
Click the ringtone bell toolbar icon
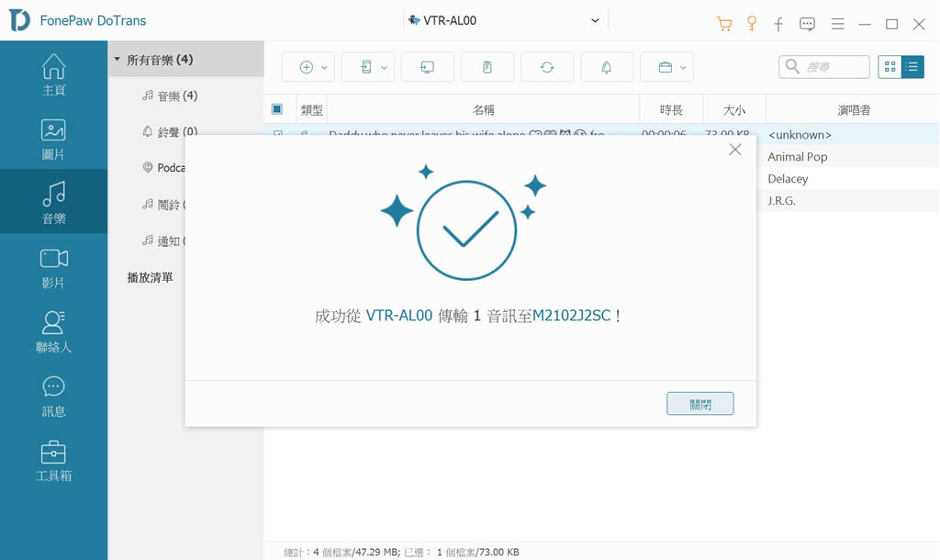[x=607, y=67]
